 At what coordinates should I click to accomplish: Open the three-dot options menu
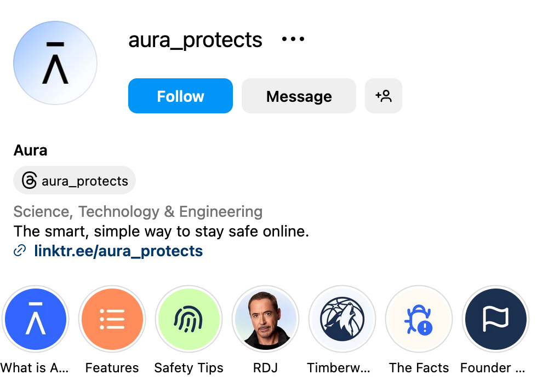coord(293,39)
